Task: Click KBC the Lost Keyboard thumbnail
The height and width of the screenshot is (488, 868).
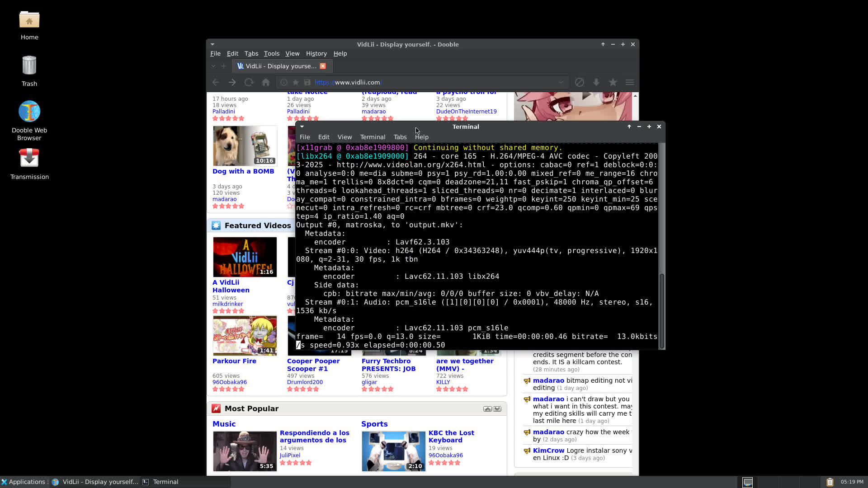Action: (394, 451)
